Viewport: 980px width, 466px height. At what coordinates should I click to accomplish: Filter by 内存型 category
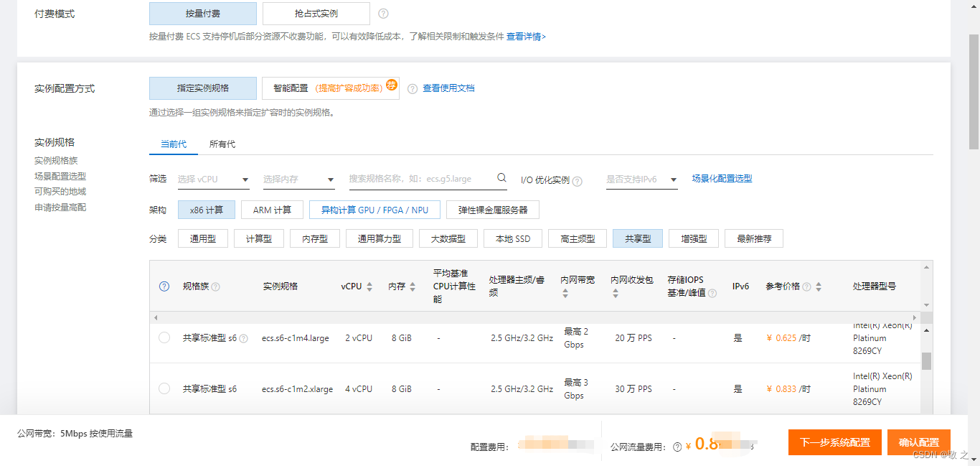(x=315, y=239)
